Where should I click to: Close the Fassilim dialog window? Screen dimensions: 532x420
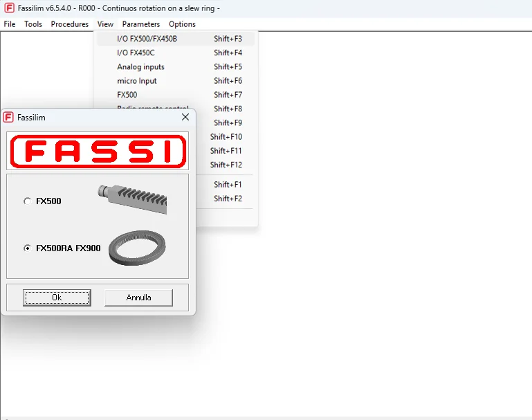point(185,117)
